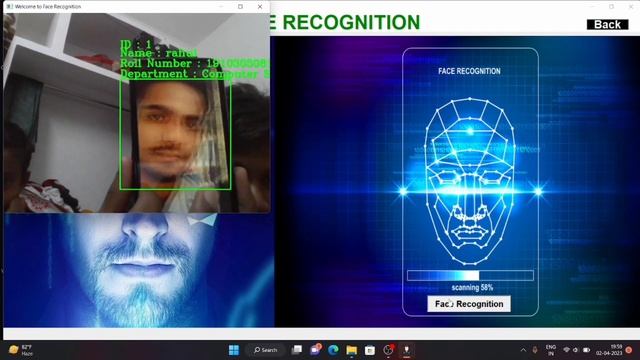640x360 pixels.
Task: Open File Explorer from the taskbar
Action: pyautogui.click(x=351, y=350)
